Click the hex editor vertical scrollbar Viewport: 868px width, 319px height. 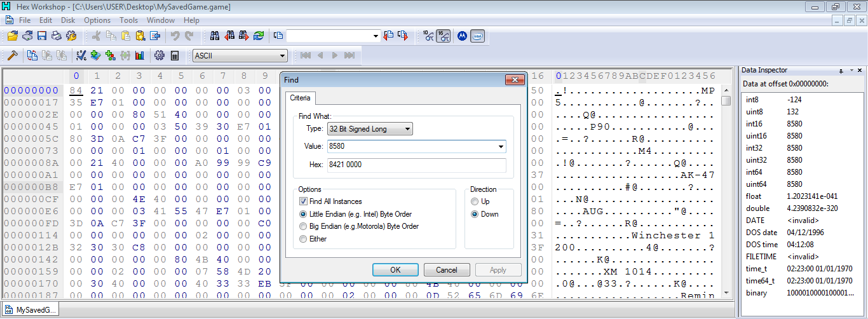tap(726, 191)
